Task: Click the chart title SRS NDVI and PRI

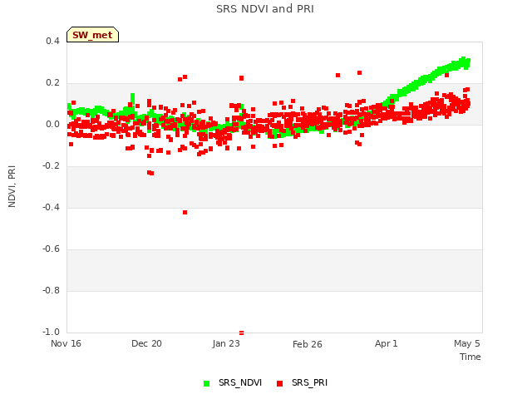Action: point(265,9)
